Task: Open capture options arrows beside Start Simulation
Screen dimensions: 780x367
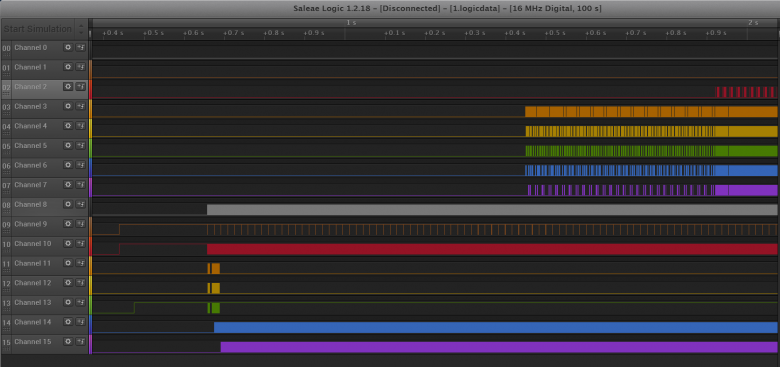Action: click(x=81, y=29)
